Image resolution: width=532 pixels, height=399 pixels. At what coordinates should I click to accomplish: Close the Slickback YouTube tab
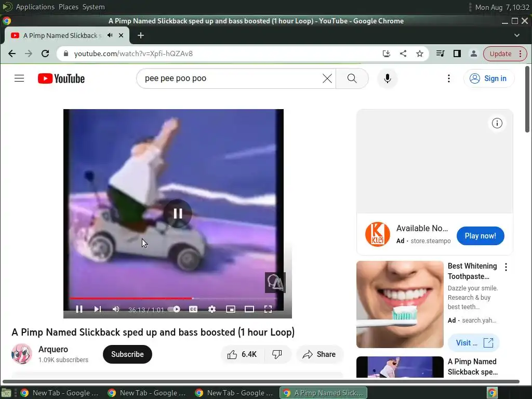(121, 35)
